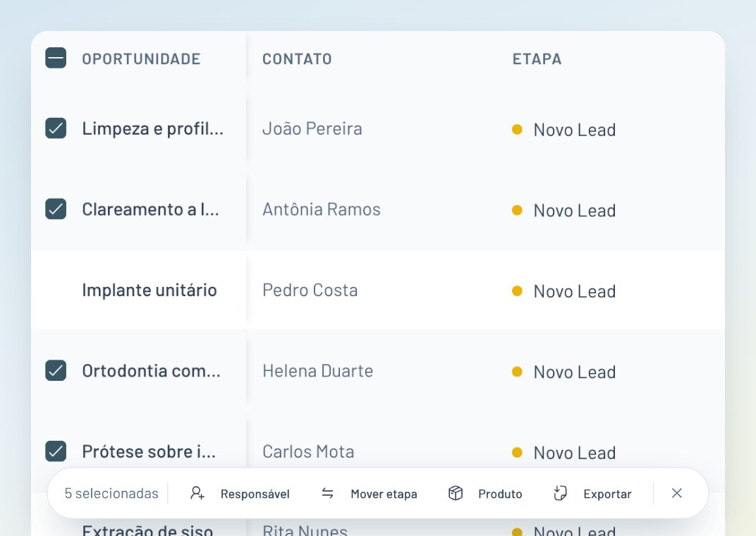
Task: Click the box Produto icon
Action: tap(456, 493)
